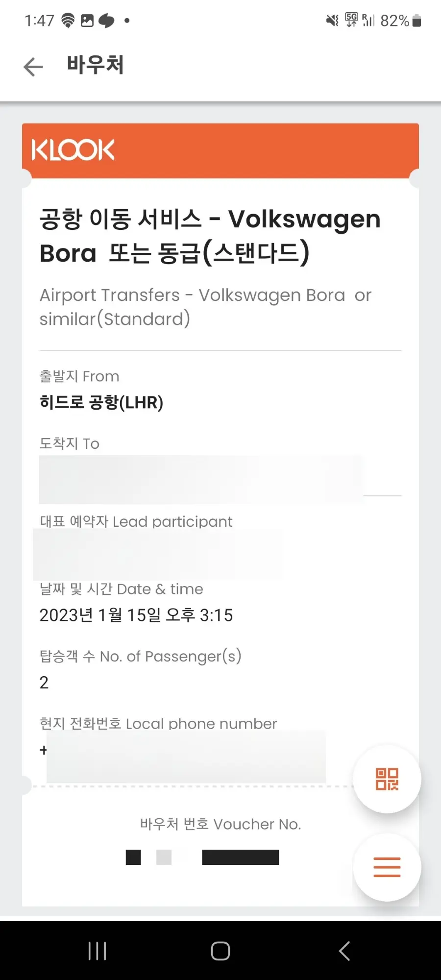Tap the mute/vibrate status icon
Screen dimensions: 441x980
click(x=332, y=21)
